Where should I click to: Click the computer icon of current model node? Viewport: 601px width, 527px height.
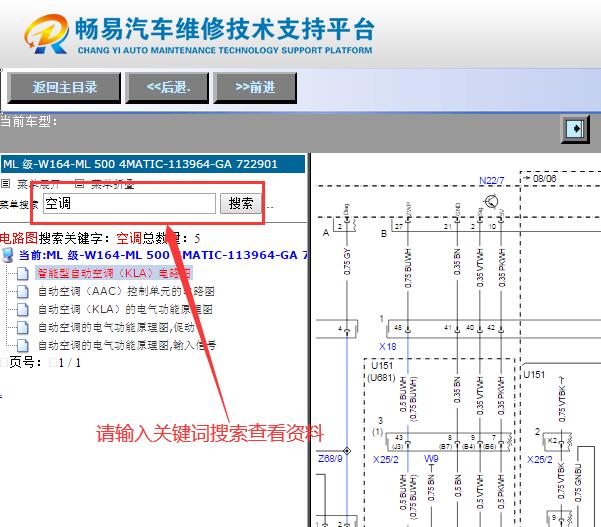tap(8, 255)
